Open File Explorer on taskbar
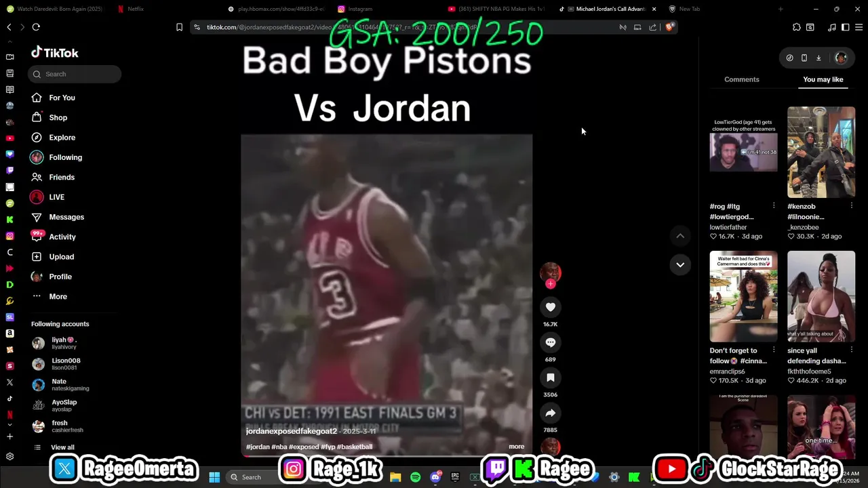This screenshot has width=868, height=488. point(395,477)
